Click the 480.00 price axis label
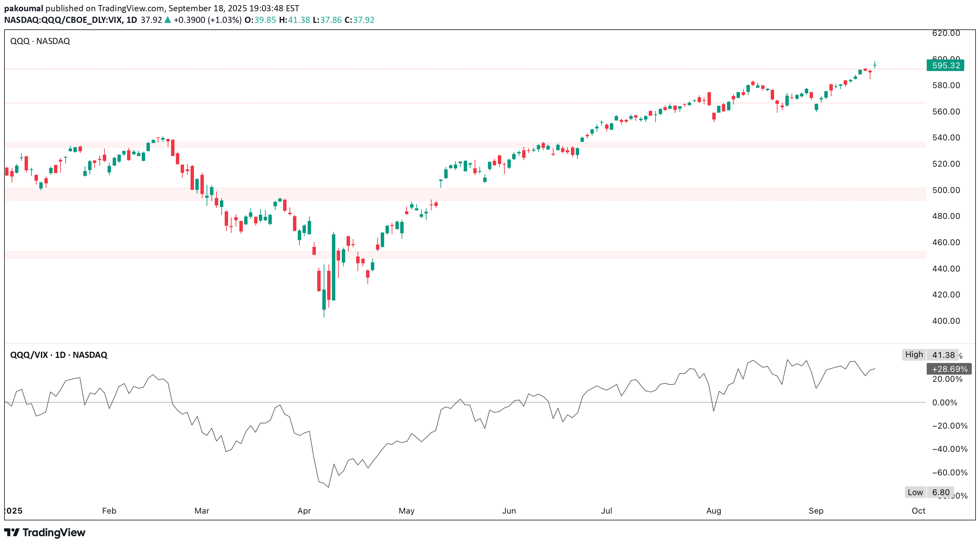The height and width of the screenshot is (545, 980). point(946,216)
